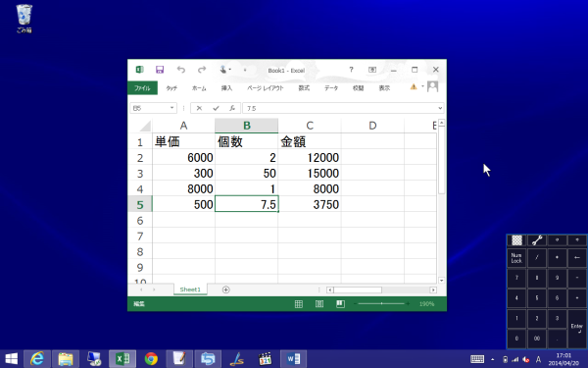Click the 190% zoom level
588x368 pixels.
(x=426, y=304)
